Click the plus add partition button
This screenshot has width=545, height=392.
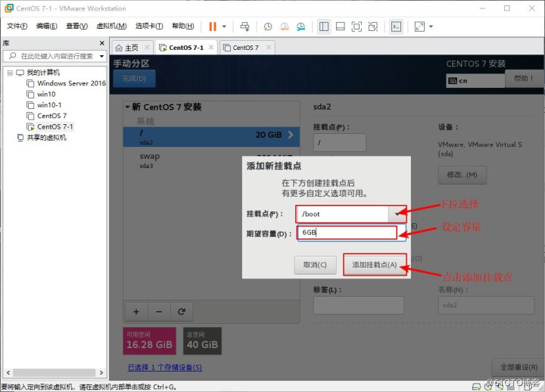[x=136, y=312]
